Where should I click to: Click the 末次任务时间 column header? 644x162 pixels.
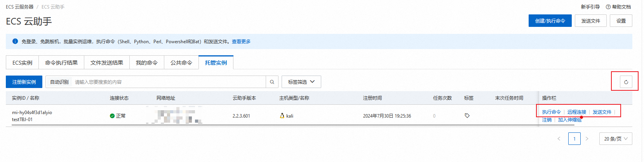pos(509,98)
